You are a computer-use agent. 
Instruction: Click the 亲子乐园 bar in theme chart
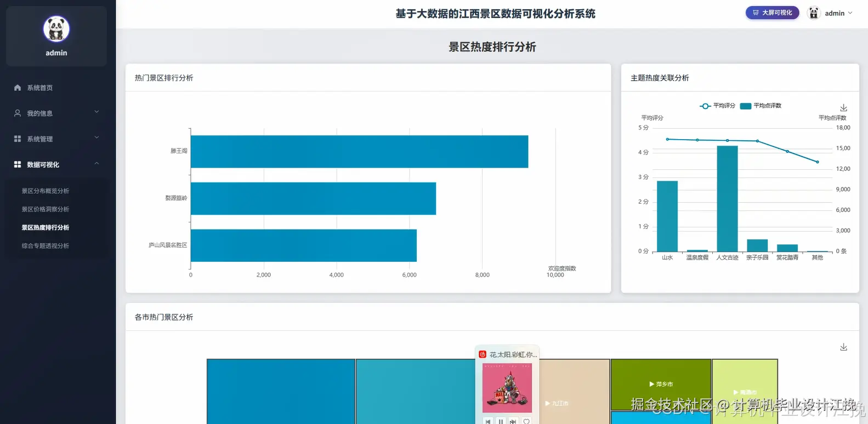757,245
